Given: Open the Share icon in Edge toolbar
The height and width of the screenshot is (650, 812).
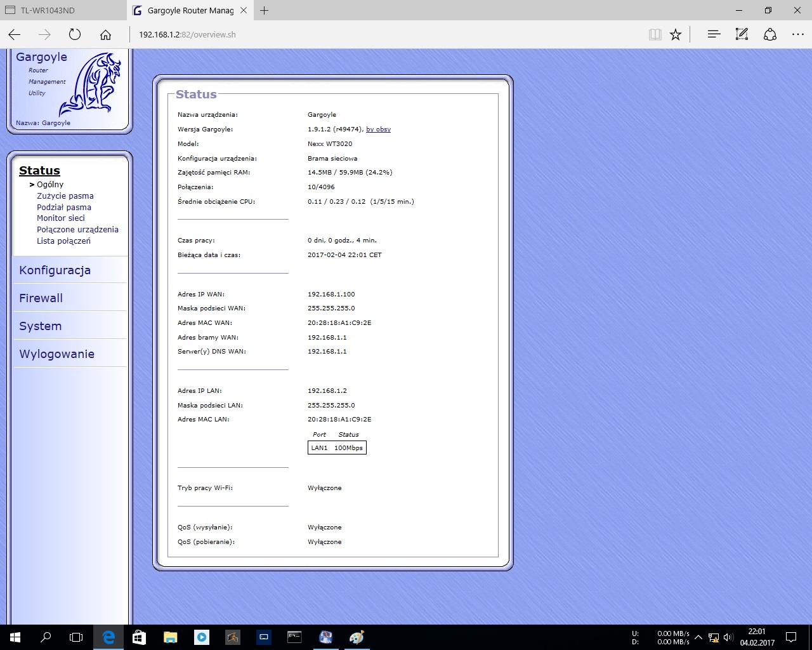Looking at the screenshot, I should point(770,34).
